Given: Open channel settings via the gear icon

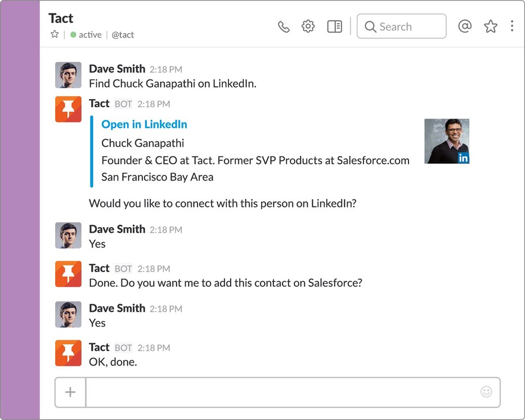Looking at the screenshot, I should coord(308,26).
